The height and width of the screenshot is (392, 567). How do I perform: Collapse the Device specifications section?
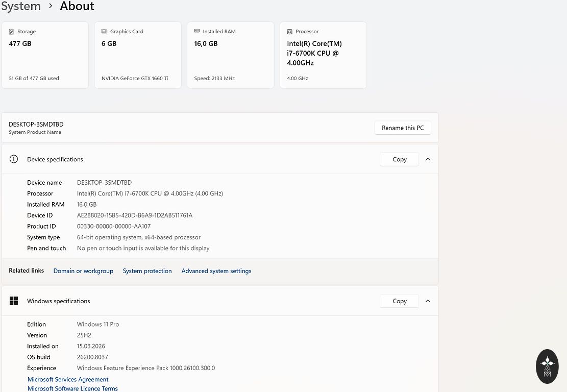tap(428, 159)
